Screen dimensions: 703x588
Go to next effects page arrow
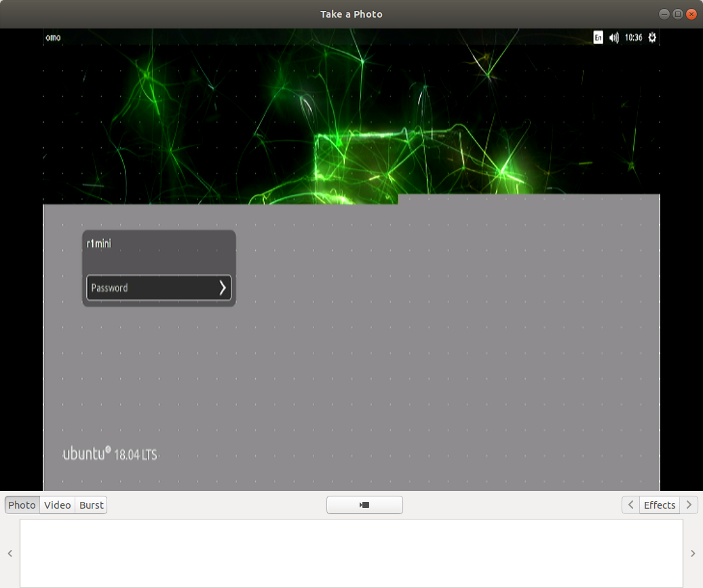coord(689,505)
